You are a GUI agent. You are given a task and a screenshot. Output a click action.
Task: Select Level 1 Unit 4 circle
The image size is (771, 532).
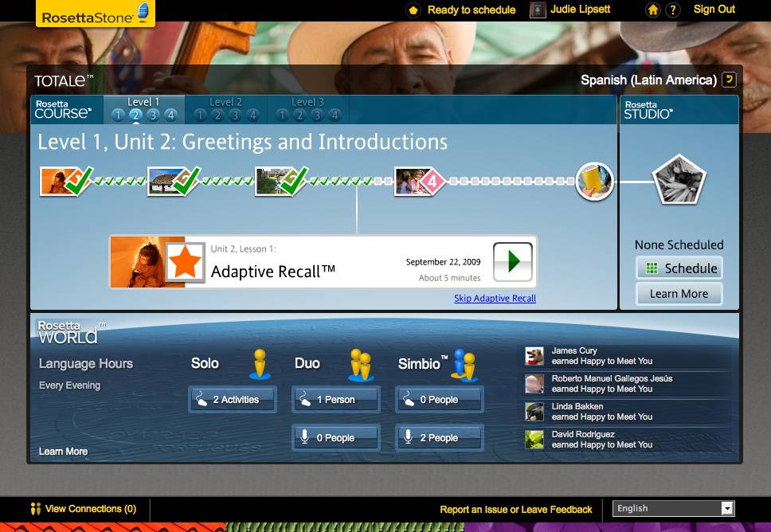pyautogui.click(x=170, y=115)
